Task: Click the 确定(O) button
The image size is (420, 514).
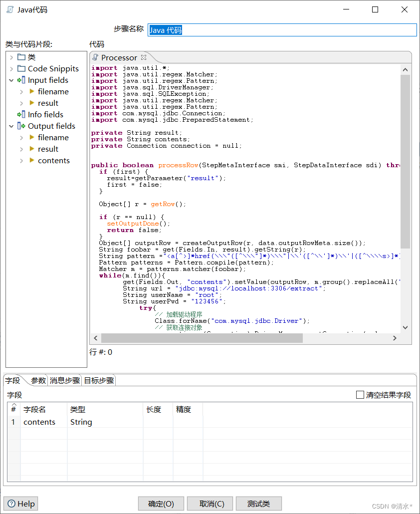Action: pos(161,504)
